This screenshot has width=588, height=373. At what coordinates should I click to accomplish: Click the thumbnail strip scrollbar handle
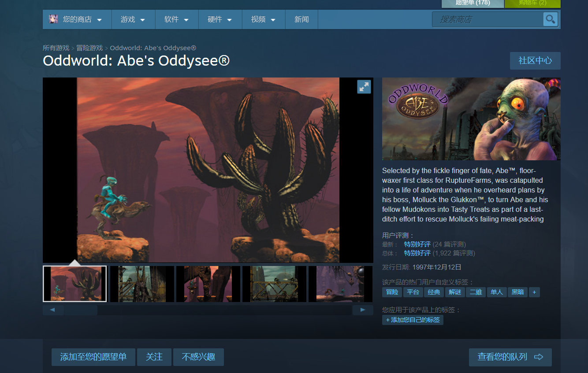pos(80,310)
